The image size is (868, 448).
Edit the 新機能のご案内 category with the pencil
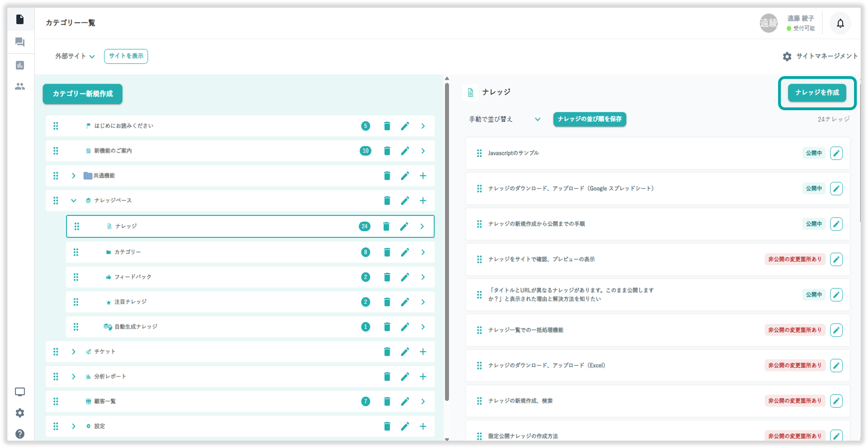(405, 151)
